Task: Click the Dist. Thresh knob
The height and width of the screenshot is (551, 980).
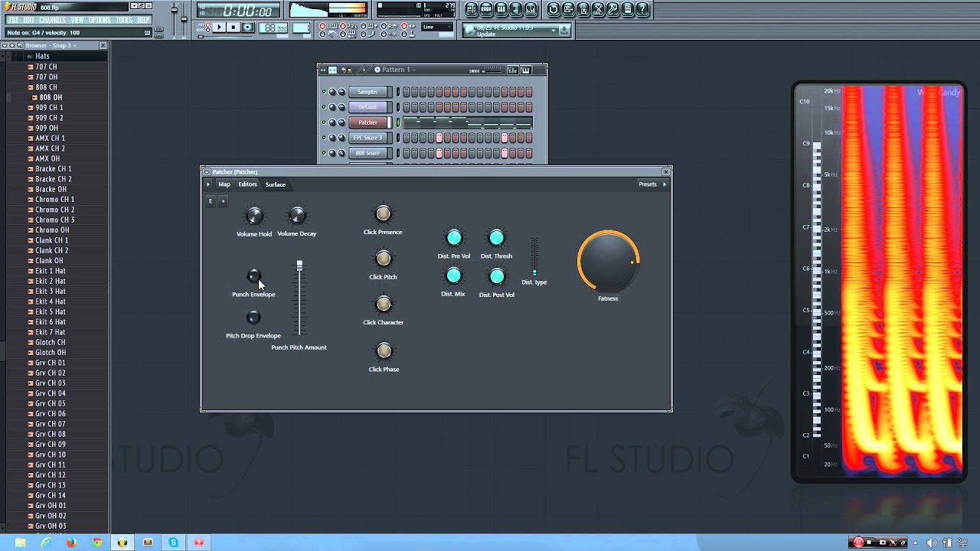Action: [x=496, y=237]
